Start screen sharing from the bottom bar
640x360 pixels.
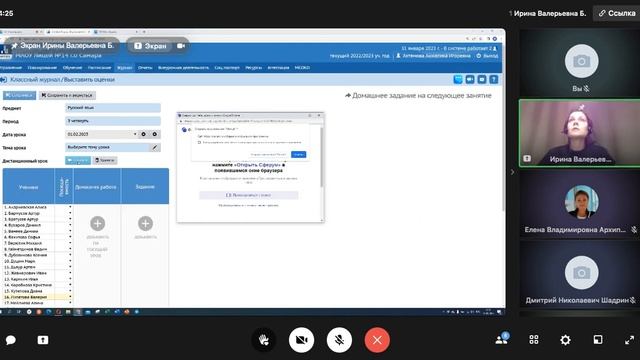coord(43,340)
